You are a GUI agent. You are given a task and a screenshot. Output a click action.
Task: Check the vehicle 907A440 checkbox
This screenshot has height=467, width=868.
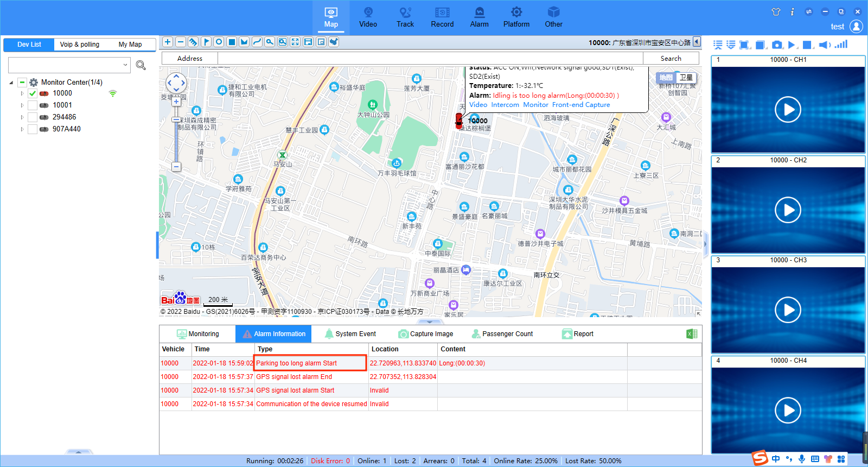pyautogui.click(x=33, y=129)
